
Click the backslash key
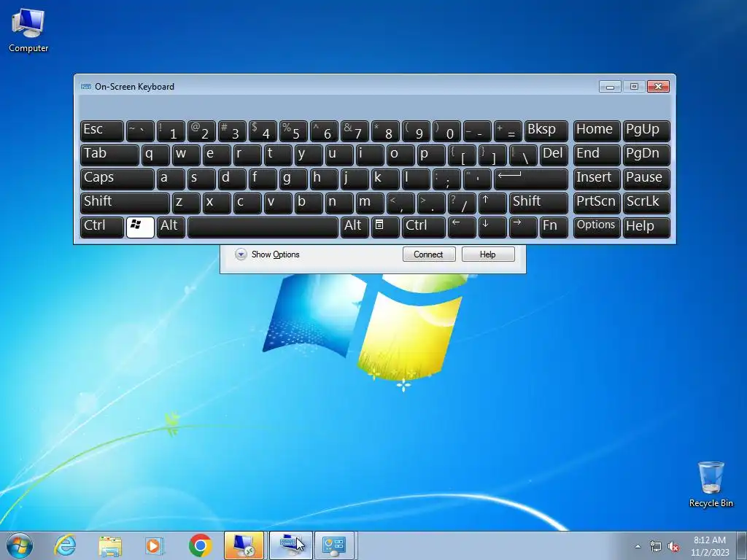click(x=523, y=155)
